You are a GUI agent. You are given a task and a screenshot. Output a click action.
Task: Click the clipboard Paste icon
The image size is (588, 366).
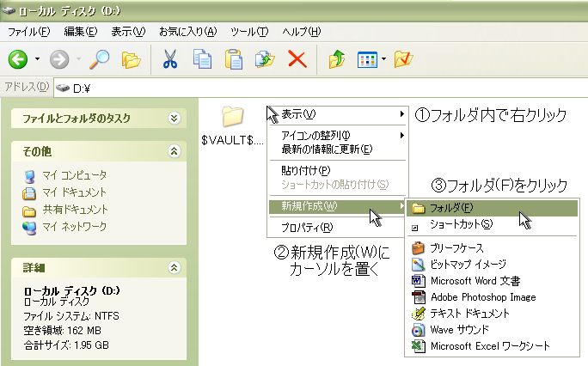tap(233, 59)
